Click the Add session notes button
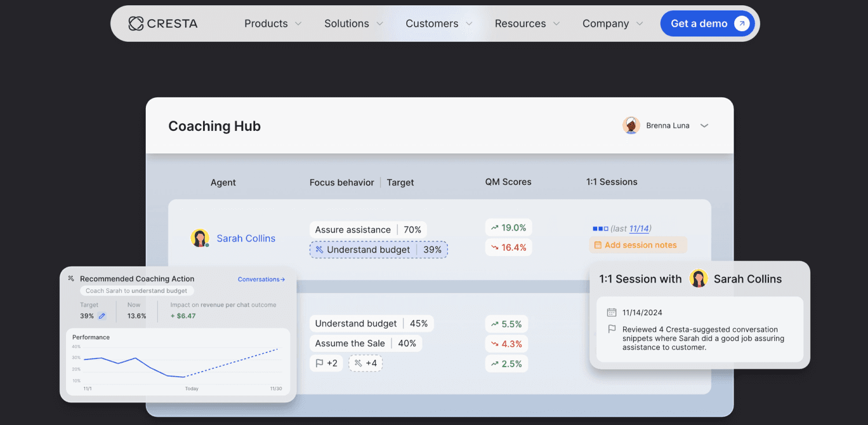 pos(638,245)
